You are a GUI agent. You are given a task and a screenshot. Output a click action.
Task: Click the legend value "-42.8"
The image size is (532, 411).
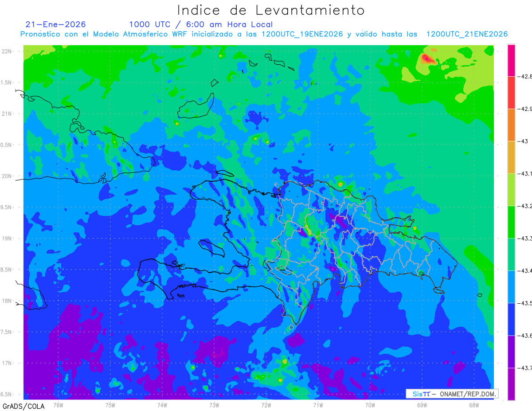point(525,76)
